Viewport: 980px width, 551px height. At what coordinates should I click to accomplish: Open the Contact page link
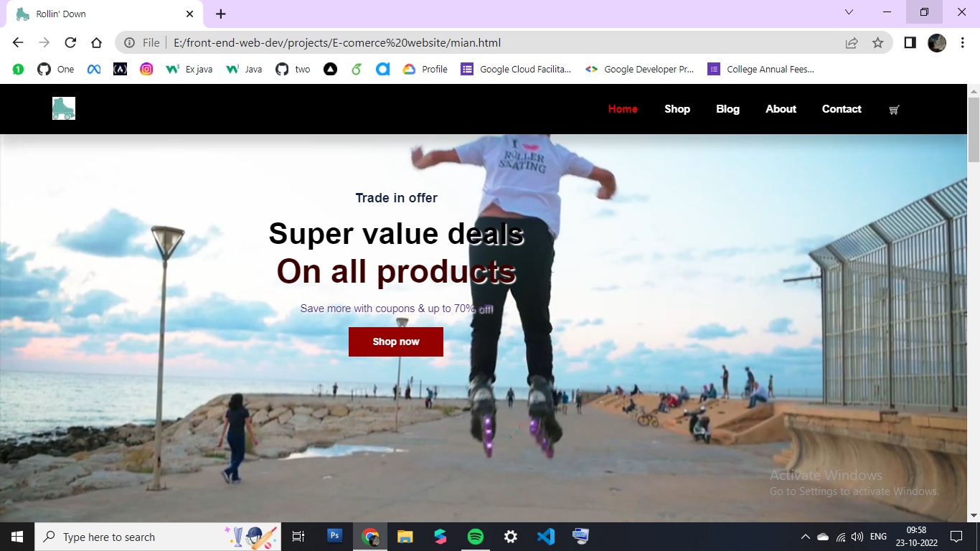click(x=841, y=109)
